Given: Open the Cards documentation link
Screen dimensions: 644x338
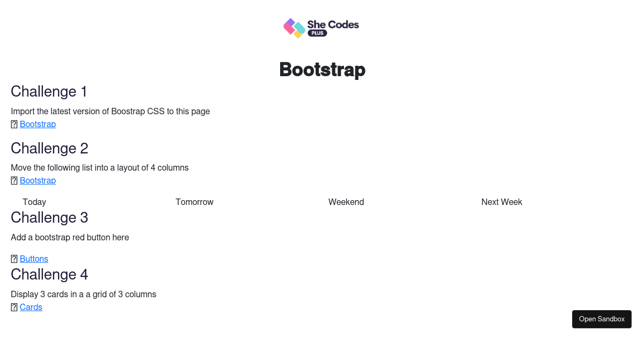Looking at the screenshot, I should pos(31,307).
